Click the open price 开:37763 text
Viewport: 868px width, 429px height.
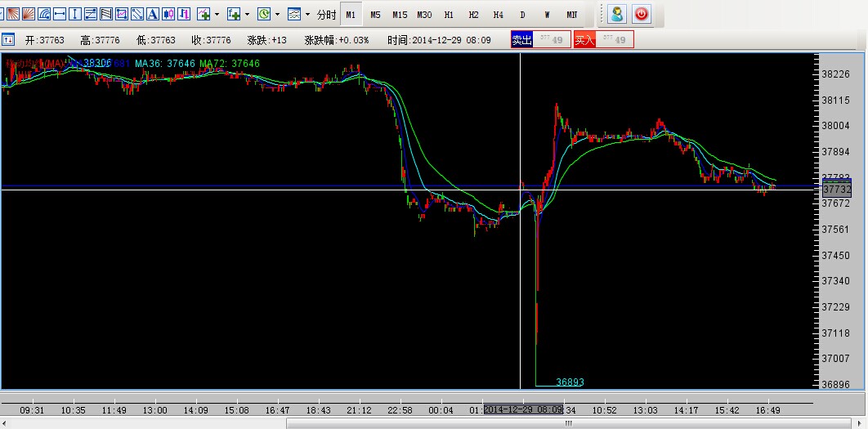pyautogui.click(x=44, y=40)
